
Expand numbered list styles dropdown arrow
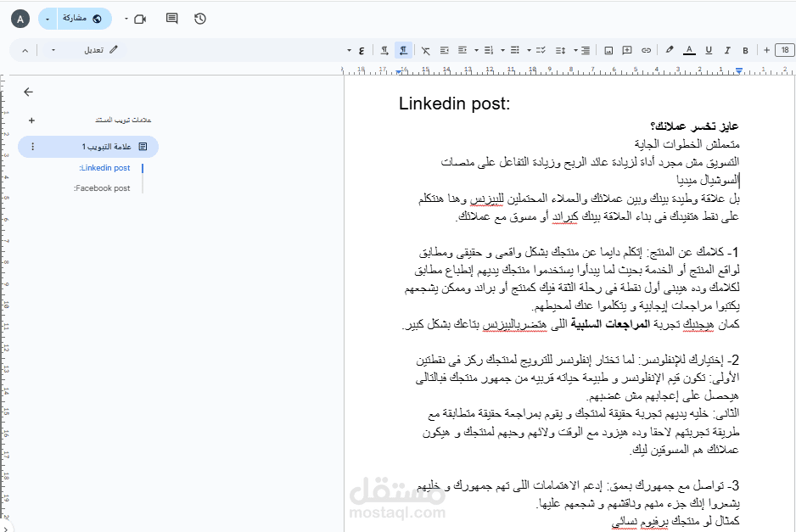pyautogui.click(x=476, y=50)
